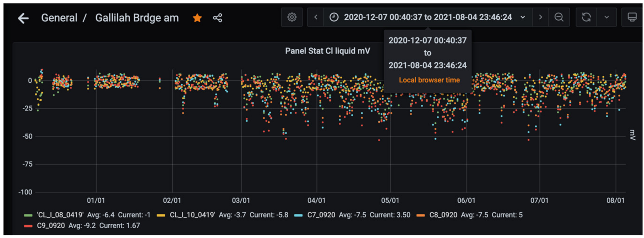
Task: Cycle view mode with monitor icon
Action: pos(632,17)
